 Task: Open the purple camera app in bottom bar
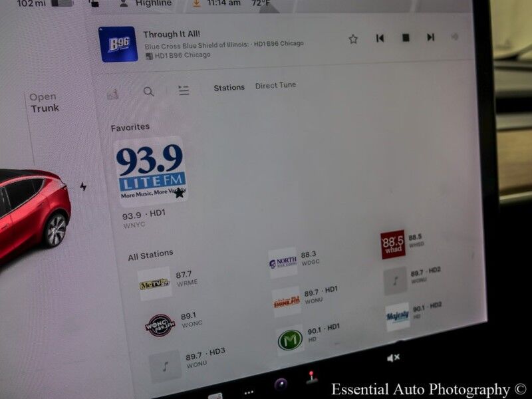[281, 384]
